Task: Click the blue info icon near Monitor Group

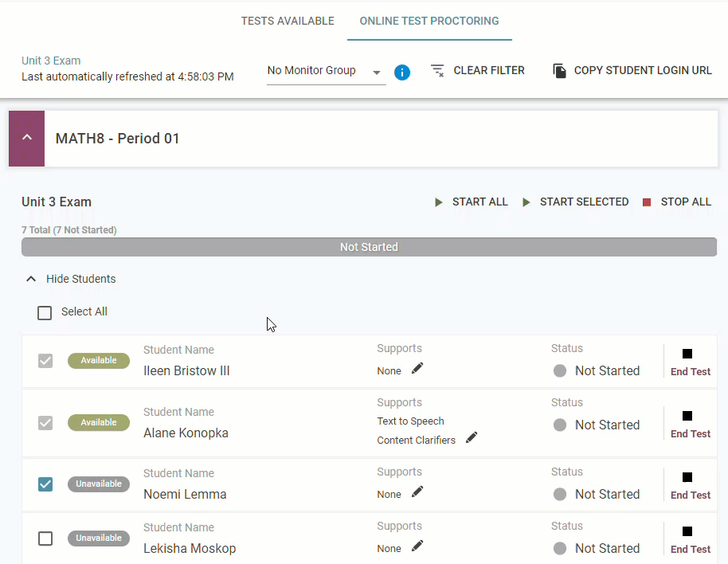Action: (402, 72)
